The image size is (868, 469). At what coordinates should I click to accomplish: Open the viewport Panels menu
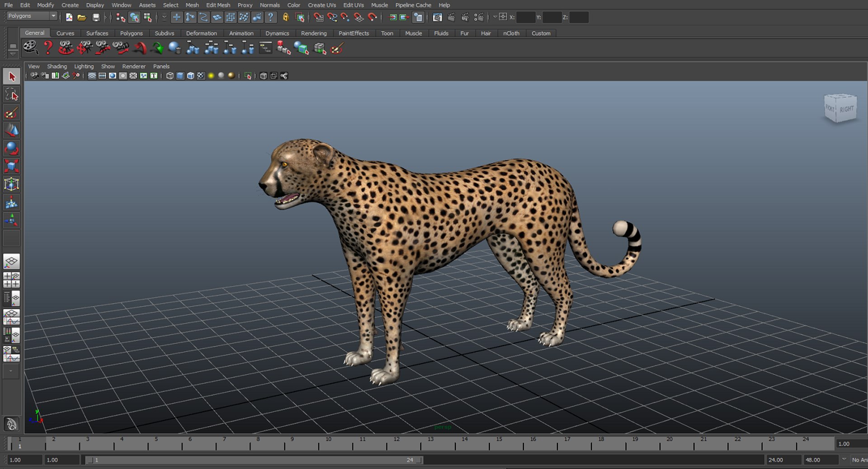pos(161,66)
